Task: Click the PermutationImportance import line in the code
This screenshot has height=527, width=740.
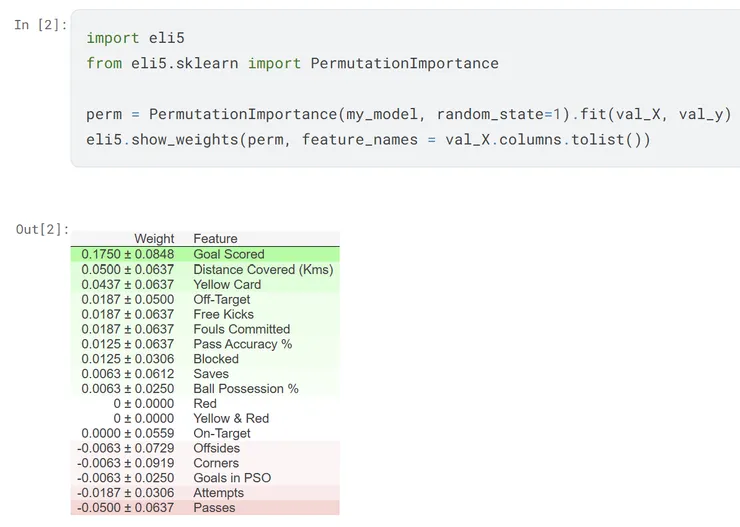Action: click(x=292, y=63)
